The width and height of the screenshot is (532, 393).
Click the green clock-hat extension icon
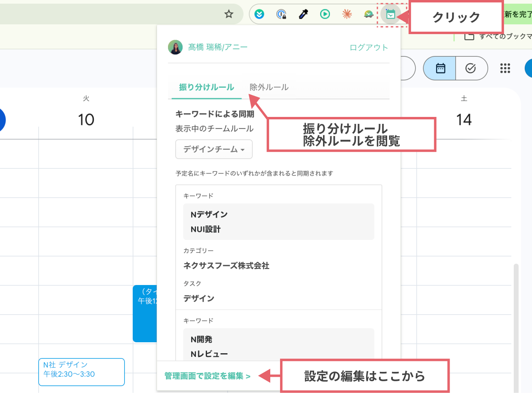pos(368,14)
